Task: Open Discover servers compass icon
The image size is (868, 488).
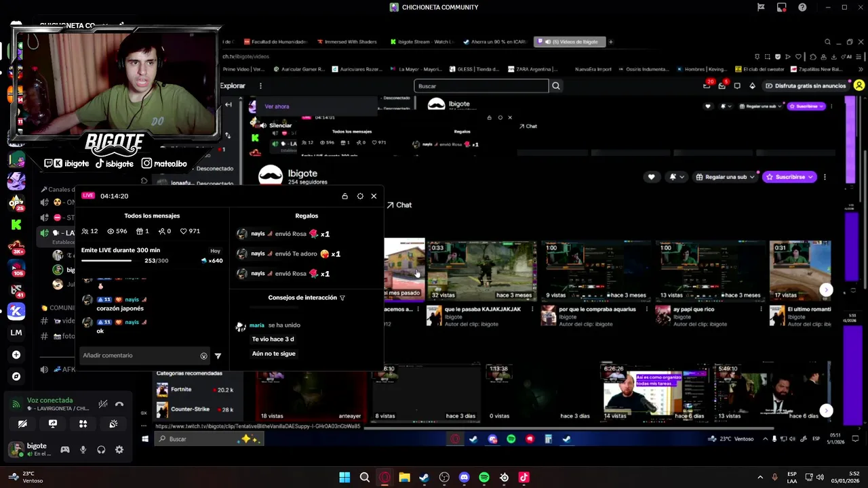Action: point(16,376)
